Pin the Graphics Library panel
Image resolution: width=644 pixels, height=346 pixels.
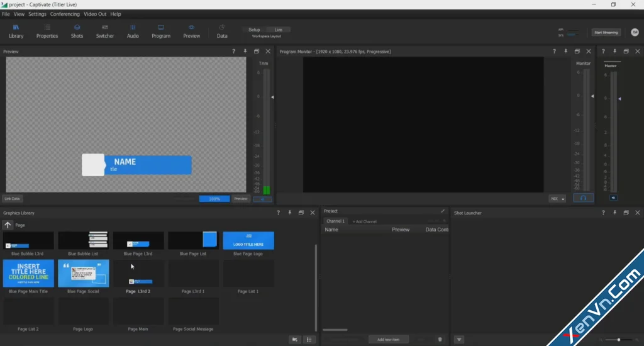289,213
